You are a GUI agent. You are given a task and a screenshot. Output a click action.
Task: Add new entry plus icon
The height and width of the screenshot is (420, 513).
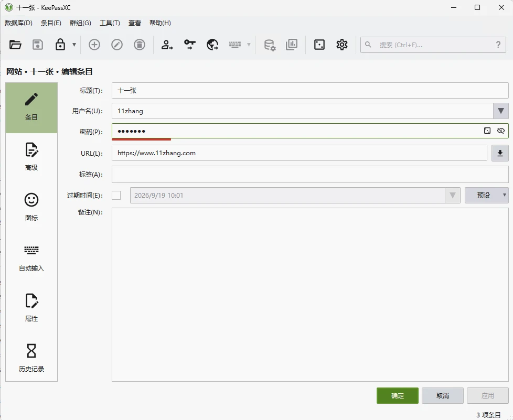coord(94,45)
